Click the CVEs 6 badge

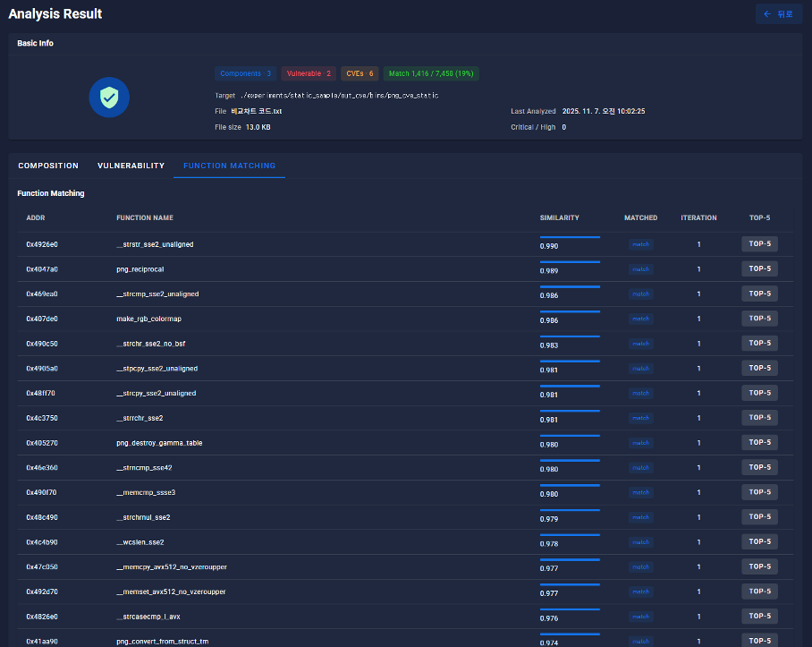[x=359, y=73]
